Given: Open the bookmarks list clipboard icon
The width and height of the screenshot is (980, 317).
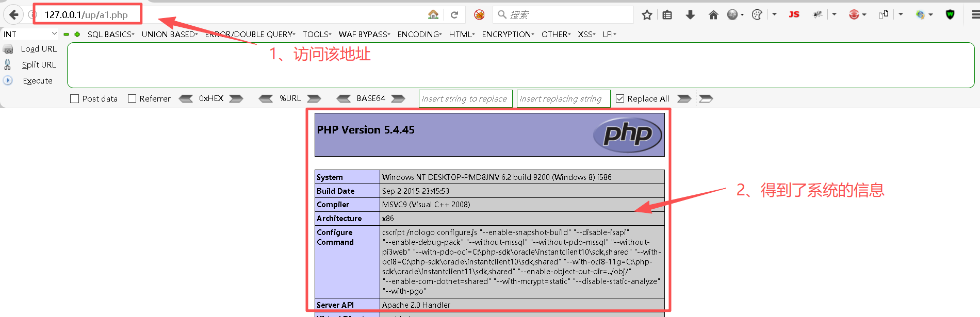Looking at the screenshot, I should [667, 15].
